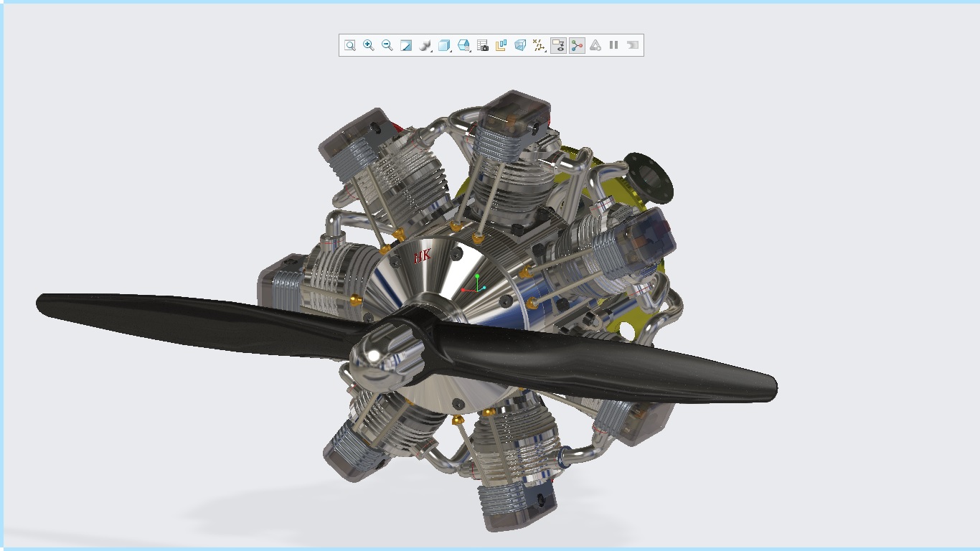
Task: Select the Zoom Out tool
Action: 387,45
